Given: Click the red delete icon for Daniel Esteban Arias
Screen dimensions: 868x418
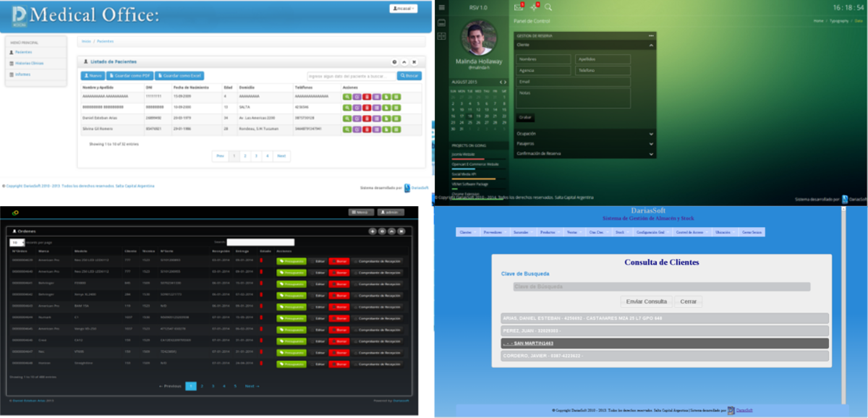Looking at the screenshot, I should [367, 118].
